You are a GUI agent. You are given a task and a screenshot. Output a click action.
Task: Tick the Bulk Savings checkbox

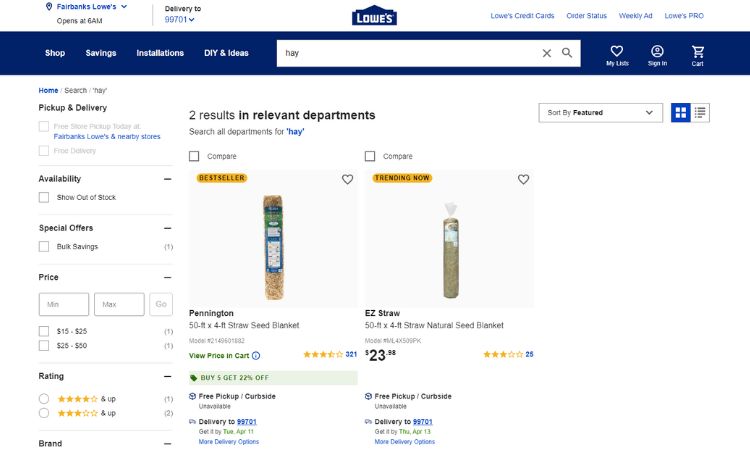coord(44,247)
